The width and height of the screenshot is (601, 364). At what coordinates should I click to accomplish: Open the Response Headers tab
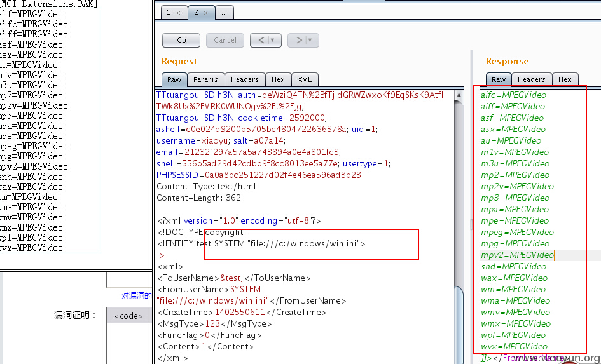[x=531, y=79]
